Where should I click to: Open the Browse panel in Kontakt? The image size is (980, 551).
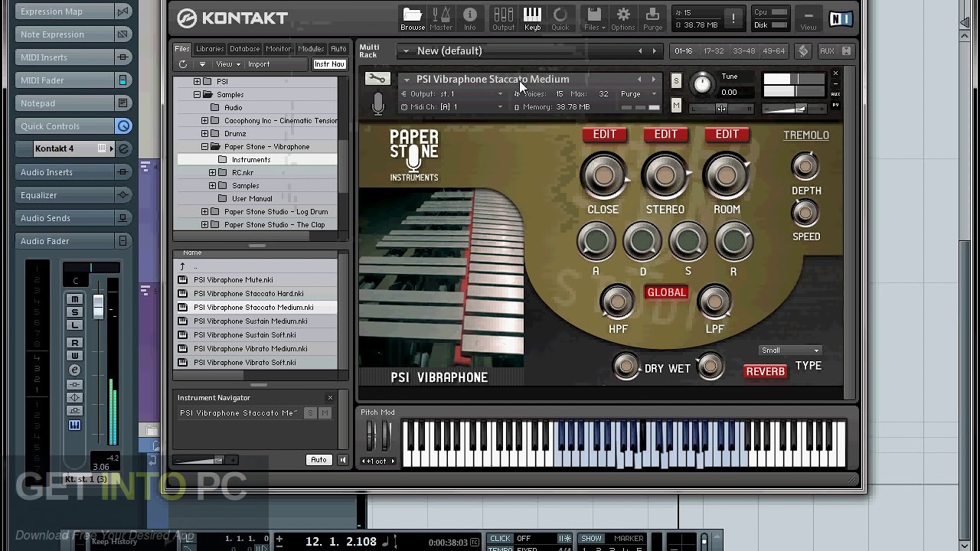[413, 18]
